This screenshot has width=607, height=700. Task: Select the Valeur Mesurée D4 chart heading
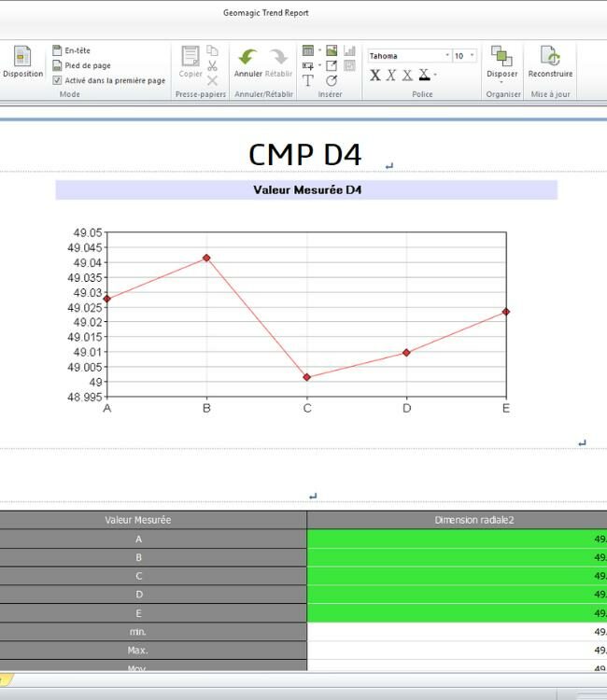point(306,190)
